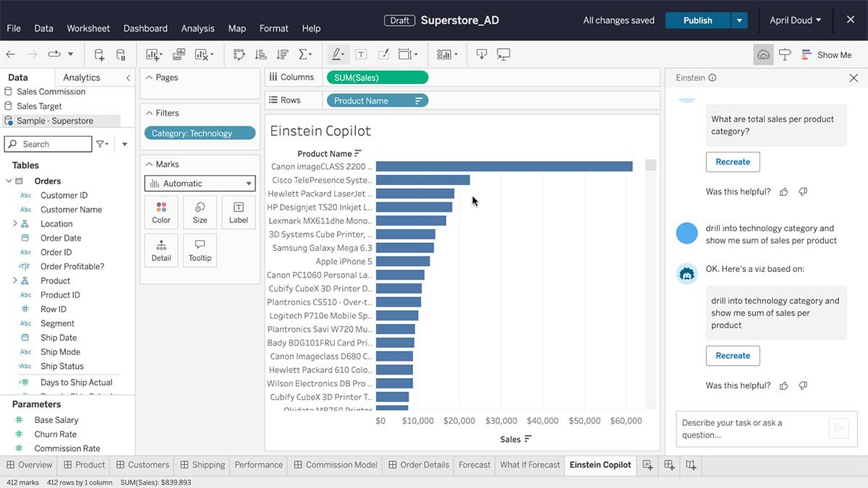The image size is (868, 488).
Task: Click the New Data Source icon
Action: click(99, 55)
